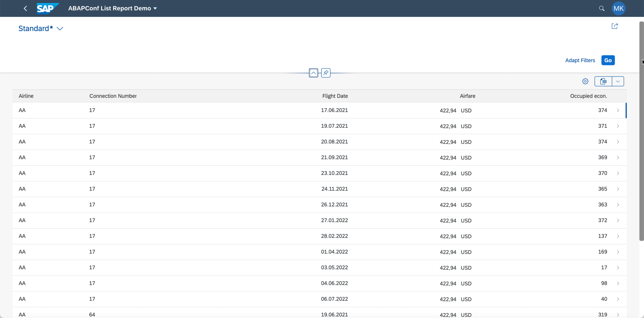Click occupied value 137
Viewport: 644px width, 318px height.
[x=602, y=236]
